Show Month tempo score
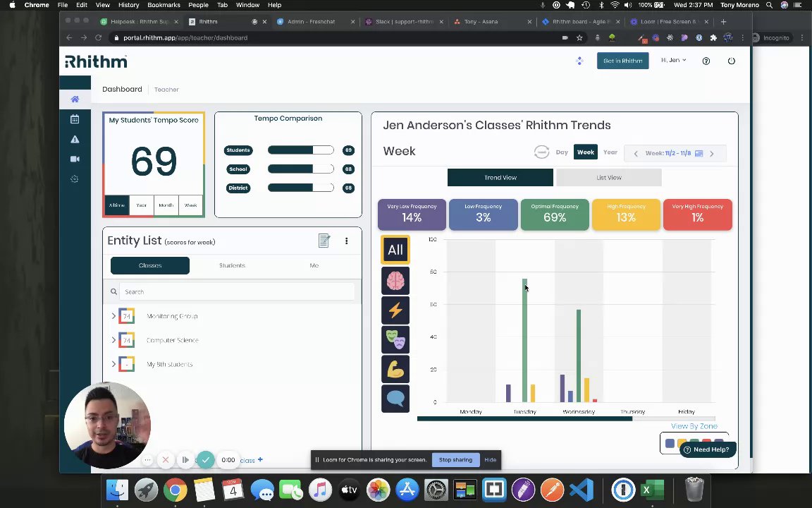812x508 pixels. point(166,205)
